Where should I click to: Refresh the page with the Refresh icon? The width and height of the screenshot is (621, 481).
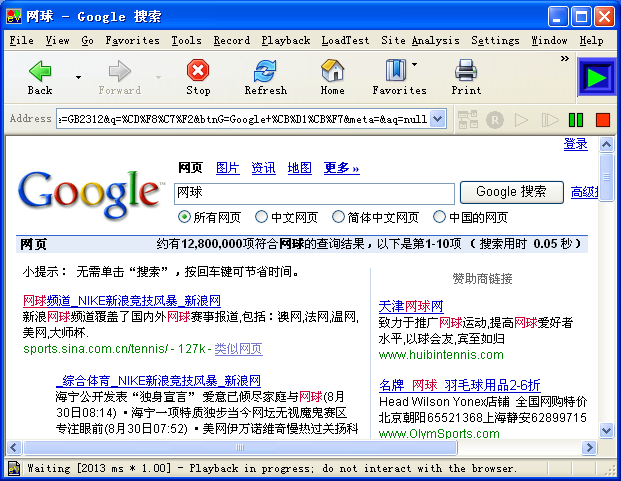[265, 70]
